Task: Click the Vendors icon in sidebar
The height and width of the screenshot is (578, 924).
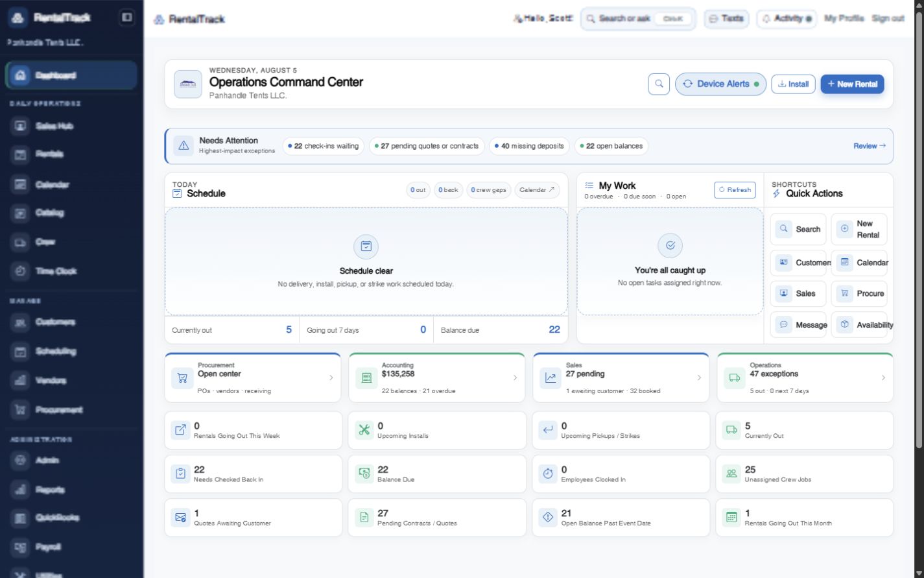Action: coord(21,380)
